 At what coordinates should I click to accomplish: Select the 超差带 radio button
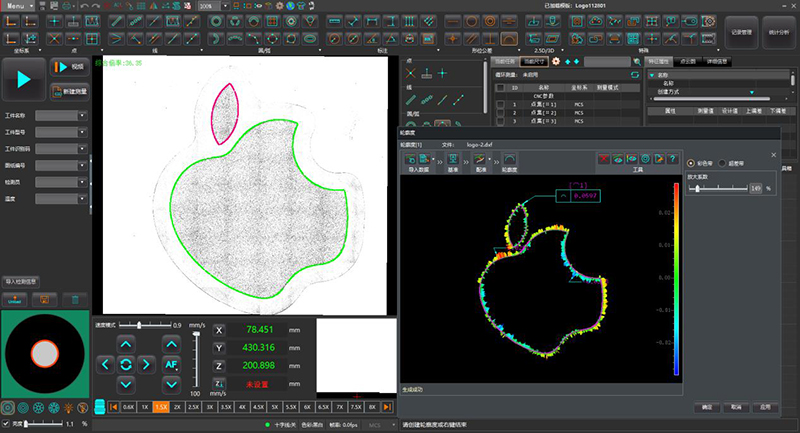[x=722, y=163]
